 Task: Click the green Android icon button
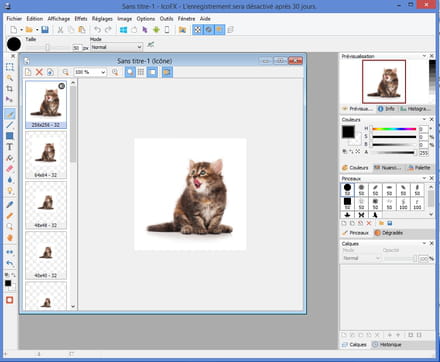click(156, 30)
